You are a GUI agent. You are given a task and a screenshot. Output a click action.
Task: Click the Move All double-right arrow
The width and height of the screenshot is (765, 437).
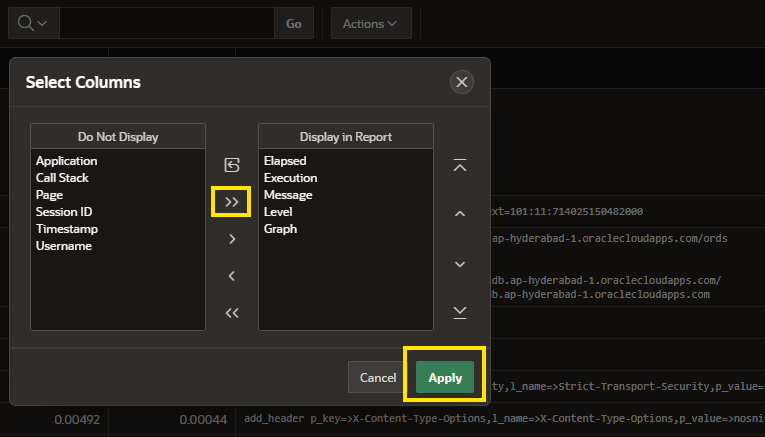(232, 202)
